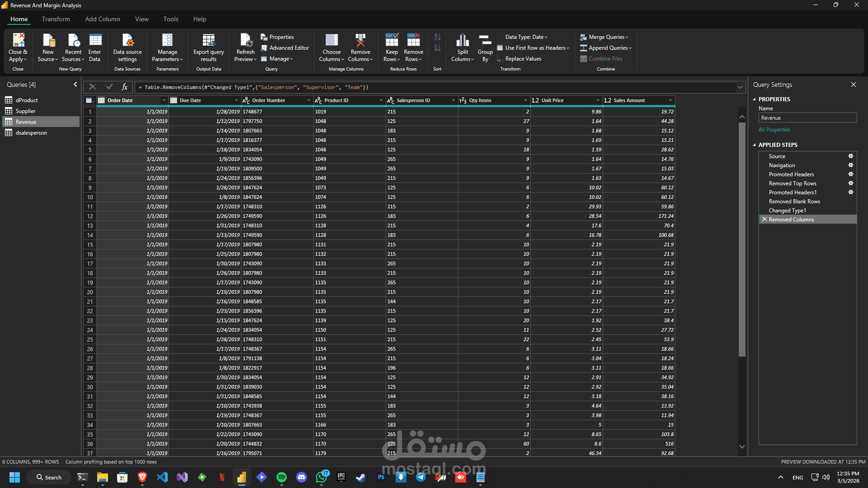Expand the Data Type: Date dropdown
Viewport: 868px width, 488px height.
click(526, 37)
